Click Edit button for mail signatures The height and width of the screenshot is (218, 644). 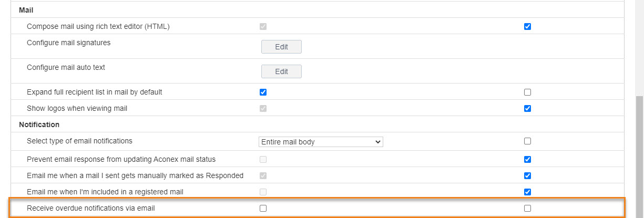tap(281, 47)
